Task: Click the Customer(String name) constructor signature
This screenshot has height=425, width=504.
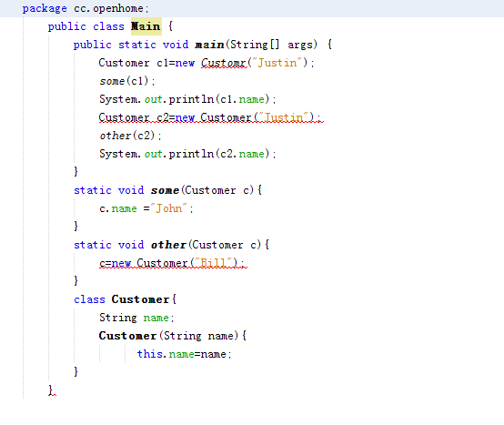Action: 173,336
